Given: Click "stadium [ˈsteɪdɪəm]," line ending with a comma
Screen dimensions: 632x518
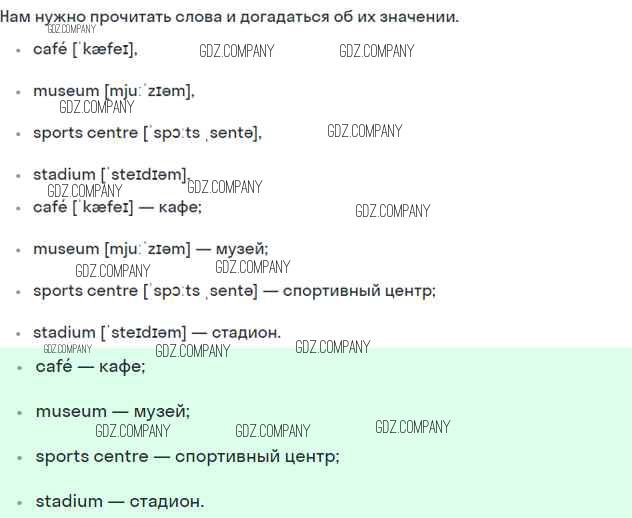Looking at the screenshot, I should [110, 175].
